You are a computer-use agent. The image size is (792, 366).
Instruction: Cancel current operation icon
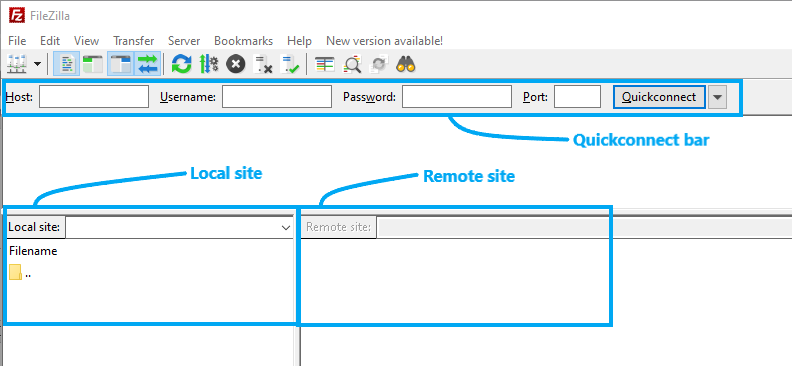235,64
